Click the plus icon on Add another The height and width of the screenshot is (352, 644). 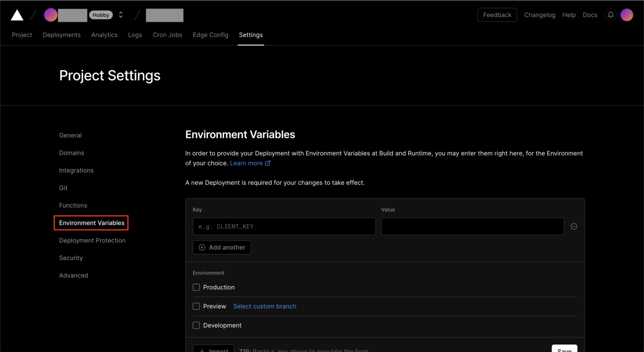202,247
